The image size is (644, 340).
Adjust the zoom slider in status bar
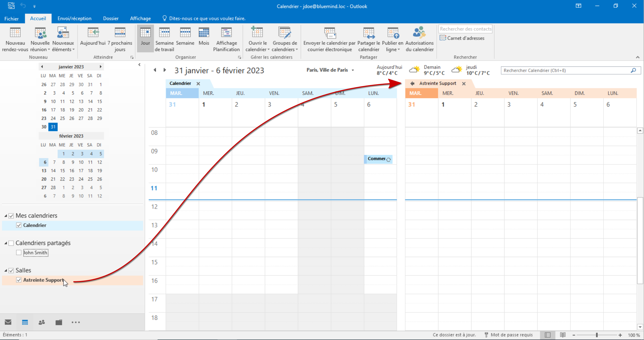point(597,335)
